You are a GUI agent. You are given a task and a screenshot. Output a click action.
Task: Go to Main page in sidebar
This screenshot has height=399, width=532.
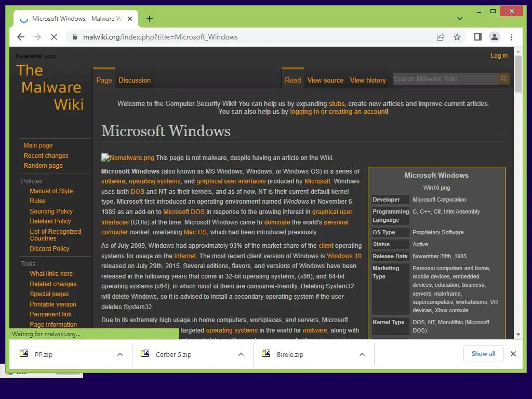click(x=38, y=145)
